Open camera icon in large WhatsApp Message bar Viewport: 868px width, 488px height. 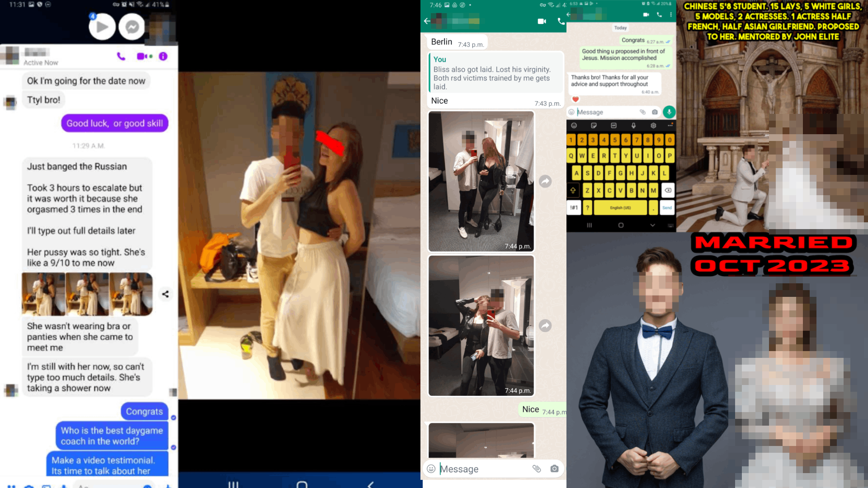point(554,469)
